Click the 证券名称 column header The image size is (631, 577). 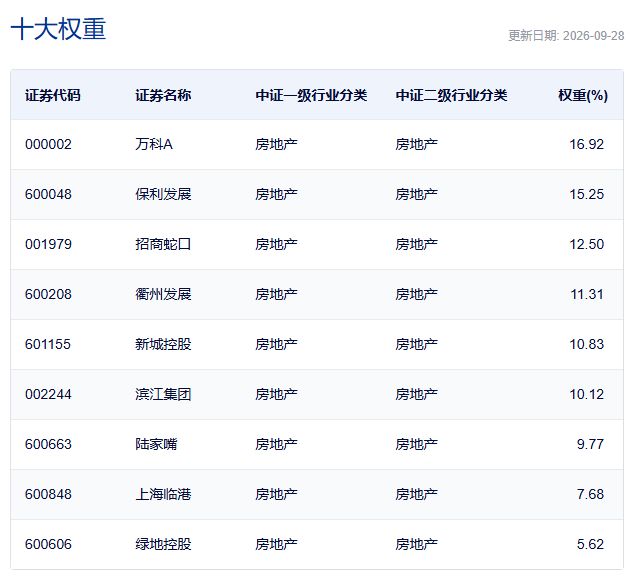pyautogui.click(x=163, y=95)
